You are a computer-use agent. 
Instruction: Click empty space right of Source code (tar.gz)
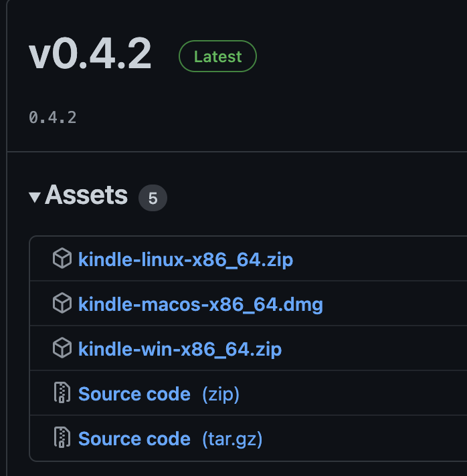click(368, 439)
